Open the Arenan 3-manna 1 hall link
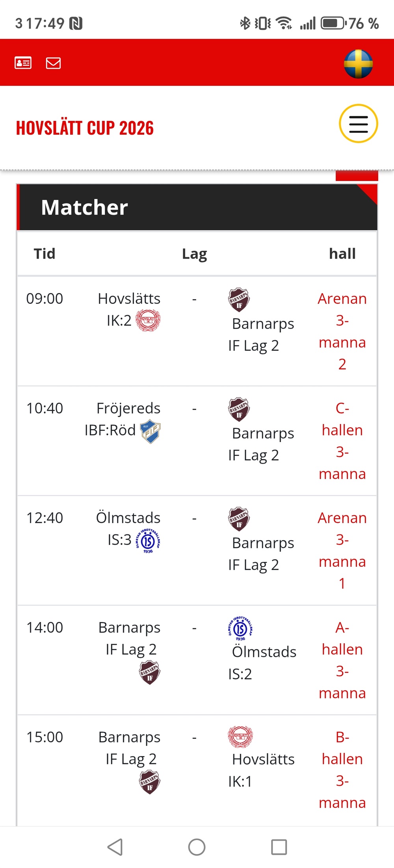Screen dimensions: 394x868 tap(342, 550)
